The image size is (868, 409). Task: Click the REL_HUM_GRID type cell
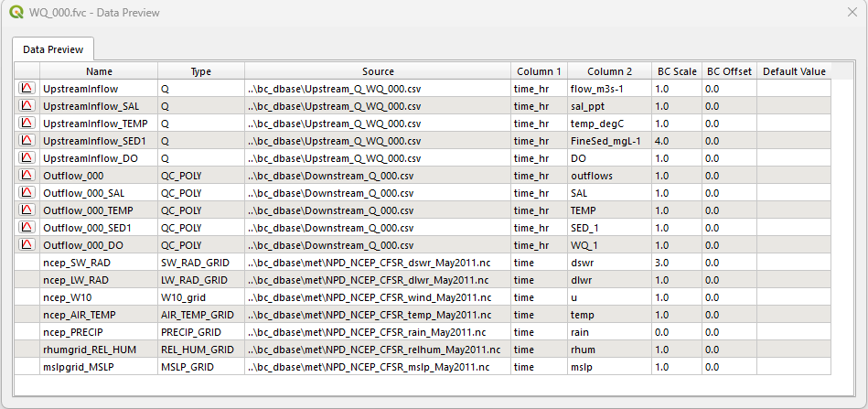(x=201, y=350)
